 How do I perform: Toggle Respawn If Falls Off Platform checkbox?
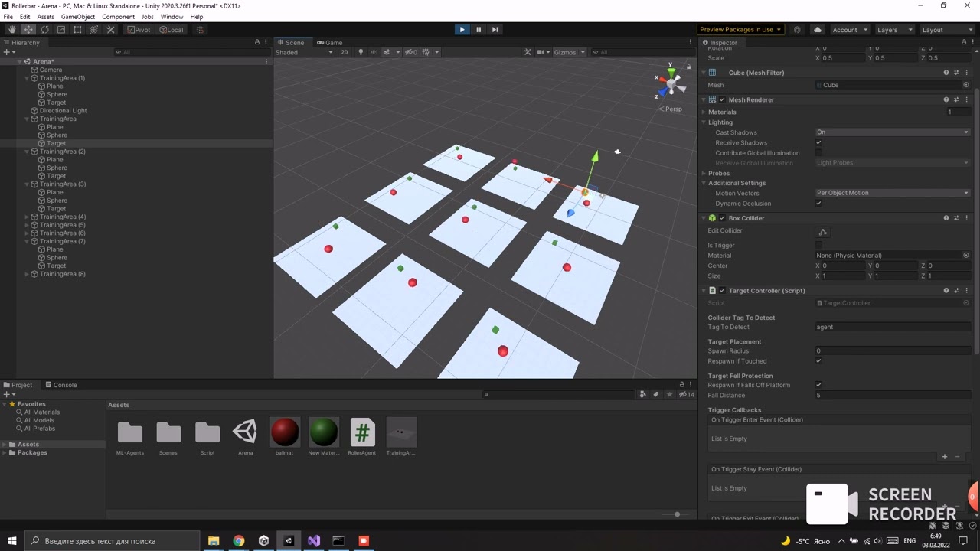(x=819, y=385)
